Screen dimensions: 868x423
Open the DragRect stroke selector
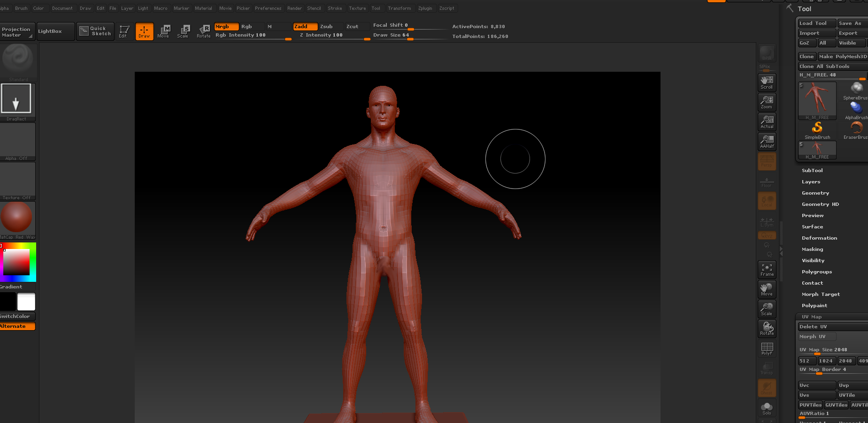18,102
